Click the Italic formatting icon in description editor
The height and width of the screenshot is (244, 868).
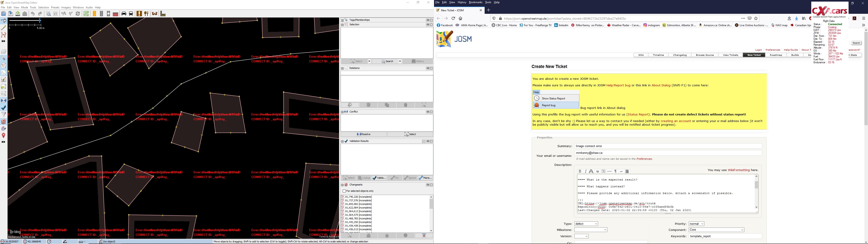tap(586, 171)
